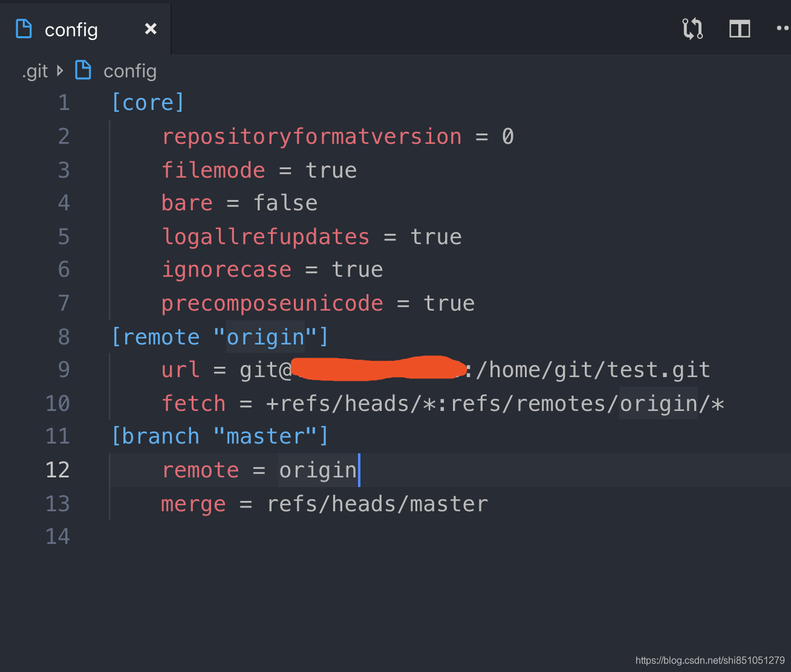Click ignorecase key on line 6
This screenshot has height=672, width=791.
[226, 269]
